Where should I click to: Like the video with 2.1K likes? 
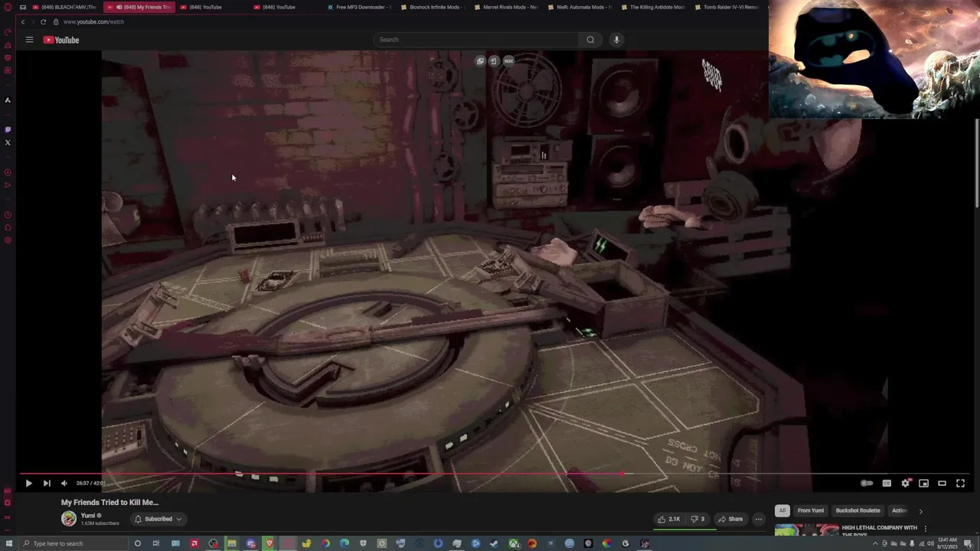669,519
